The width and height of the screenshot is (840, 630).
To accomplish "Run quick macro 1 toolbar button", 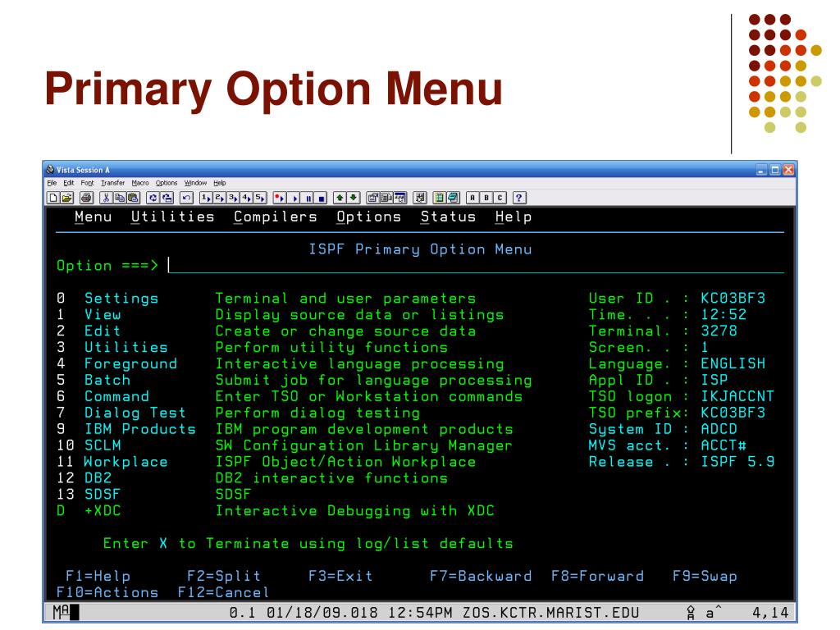I will [206, 199].
